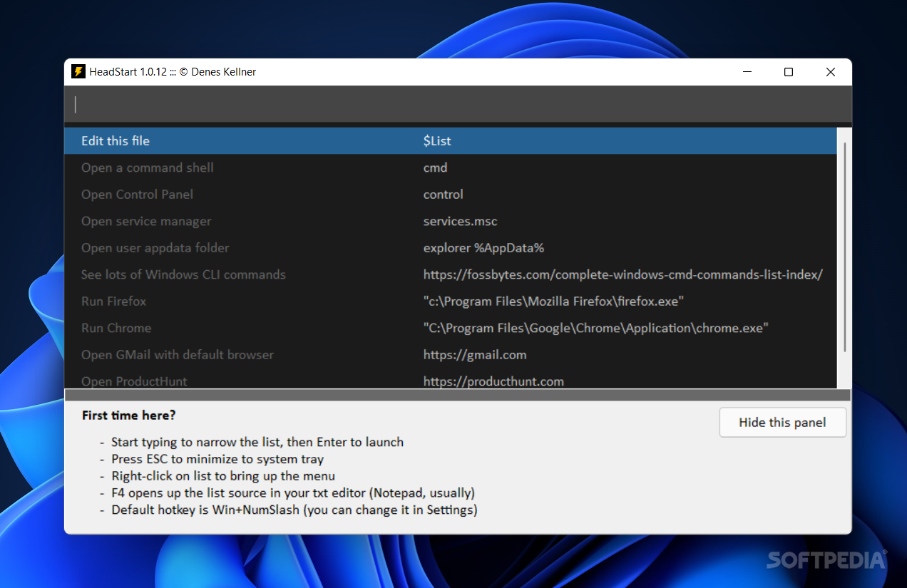Maximize the HeadStart window
The image size is (907, 588).
(788, 72)
